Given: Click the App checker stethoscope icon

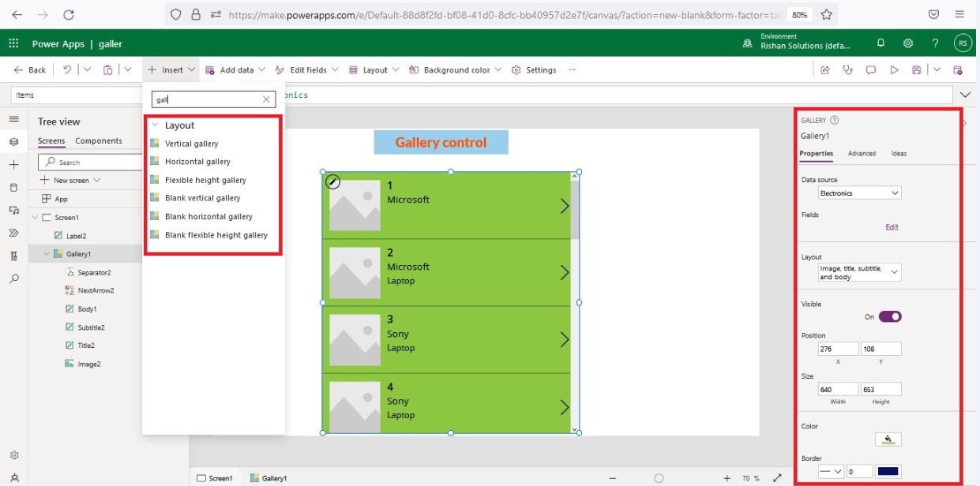Looking at the screenshot, I should click(x=848, y=70).
